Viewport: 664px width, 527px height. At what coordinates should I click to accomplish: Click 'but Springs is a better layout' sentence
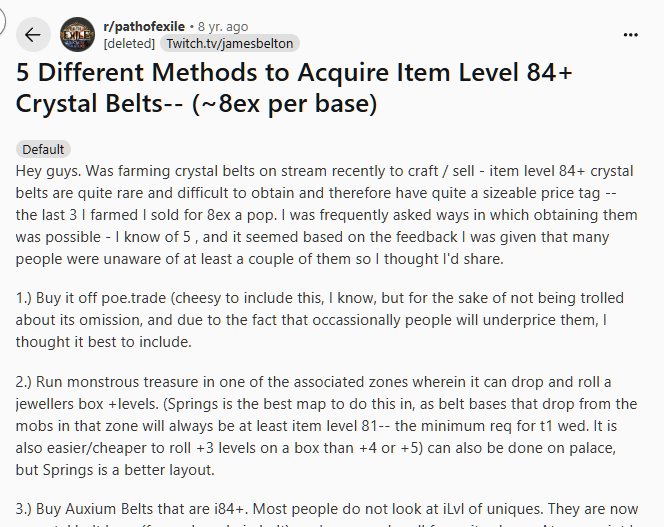(115, 470)
